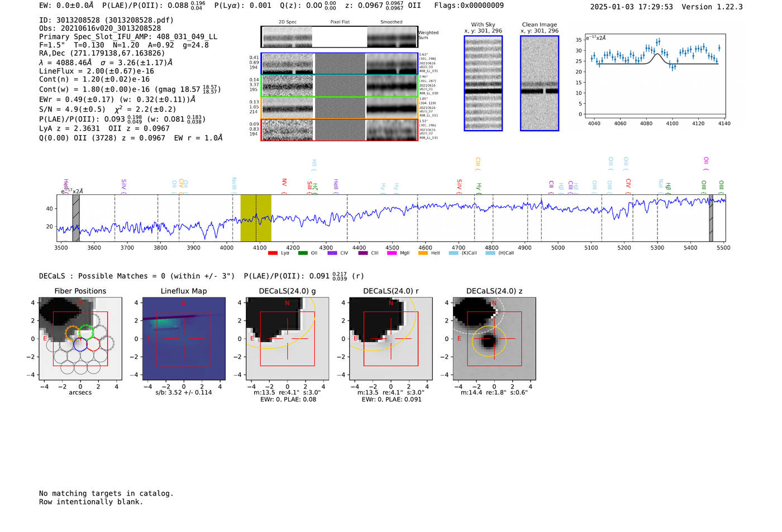Click the DECaLS z-band cutout image
The image size is (782, 532).
[494, 338]
